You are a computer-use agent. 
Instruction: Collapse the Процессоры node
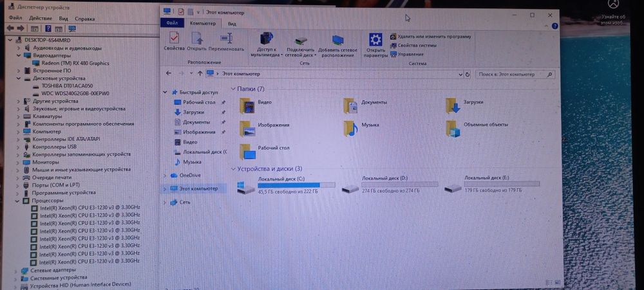point(17,201)
